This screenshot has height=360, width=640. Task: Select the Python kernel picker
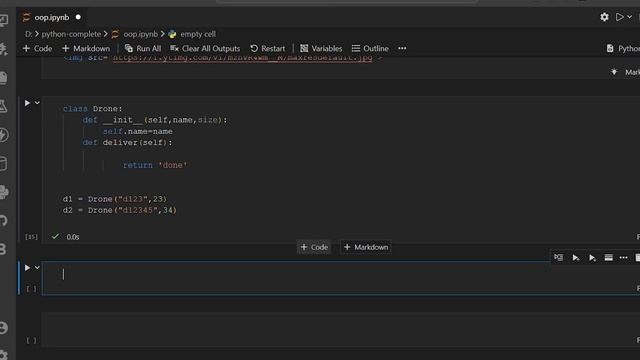[x=623, y=48]
